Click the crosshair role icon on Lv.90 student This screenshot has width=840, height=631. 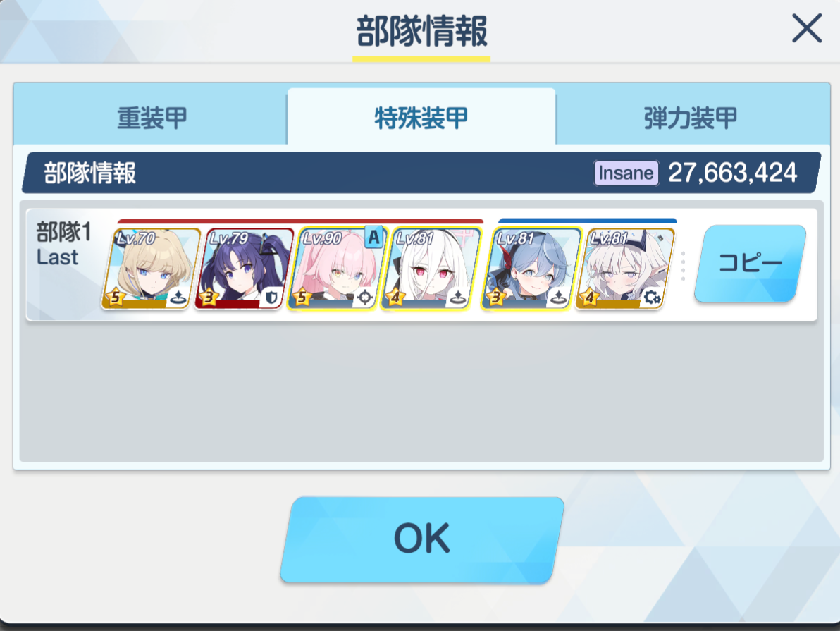click(x=365, y=297)
